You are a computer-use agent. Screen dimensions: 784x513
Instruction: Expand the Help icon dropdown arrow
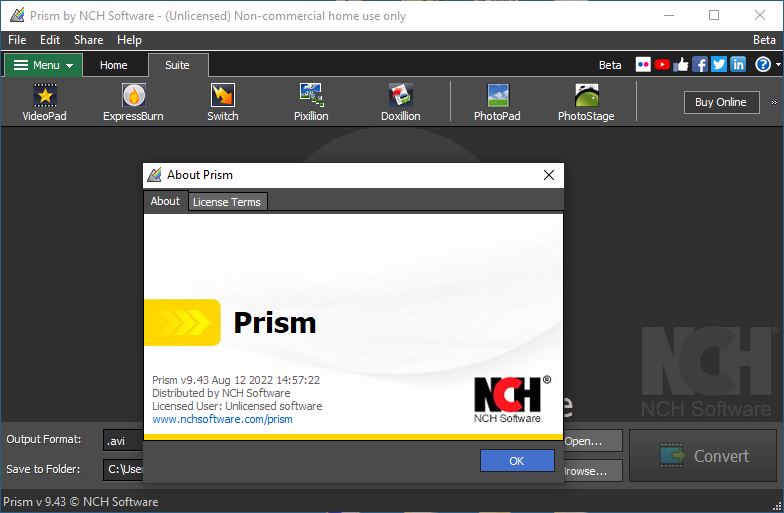[x=778, y=65]
